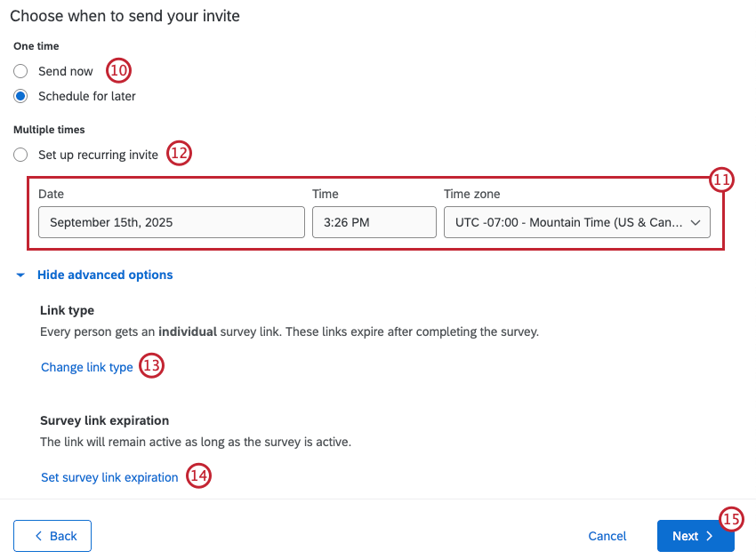Viewport: 756px width, 559px height.
Task: Choose the "Schedule for later" option
Action: pos(20,96)
